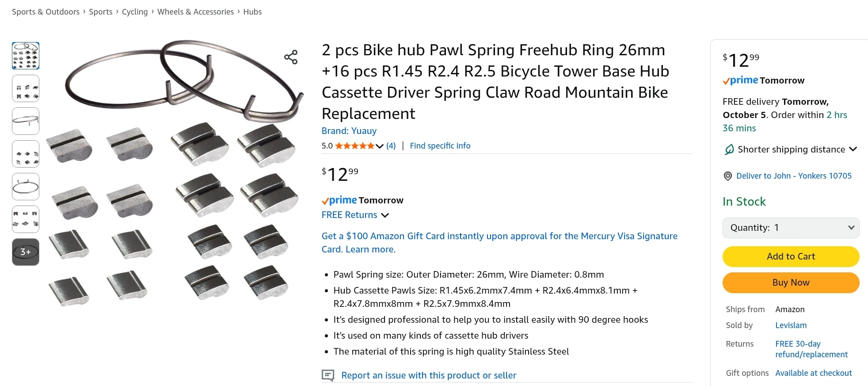Click the Add to Cart button
Image resolution: width=868 pixels, height=386 pixels.
tap(791, 256)
